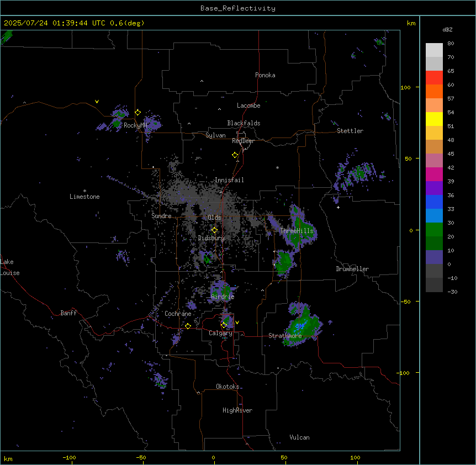Image resolution: width=476 pixels, height=465 pixels.
Task: Click the km unit label at top right
Action: click(411, 23)
